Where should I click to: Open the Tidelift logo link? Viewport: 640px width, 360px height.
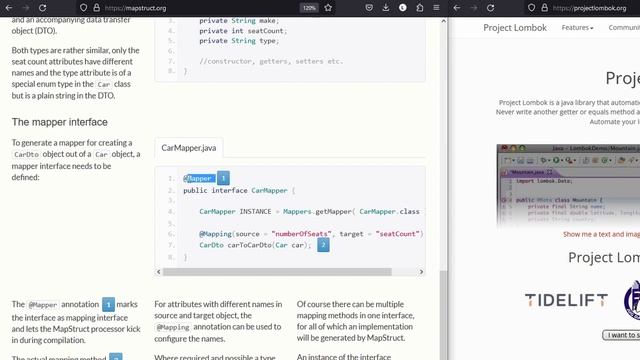[x=566, y=300]
